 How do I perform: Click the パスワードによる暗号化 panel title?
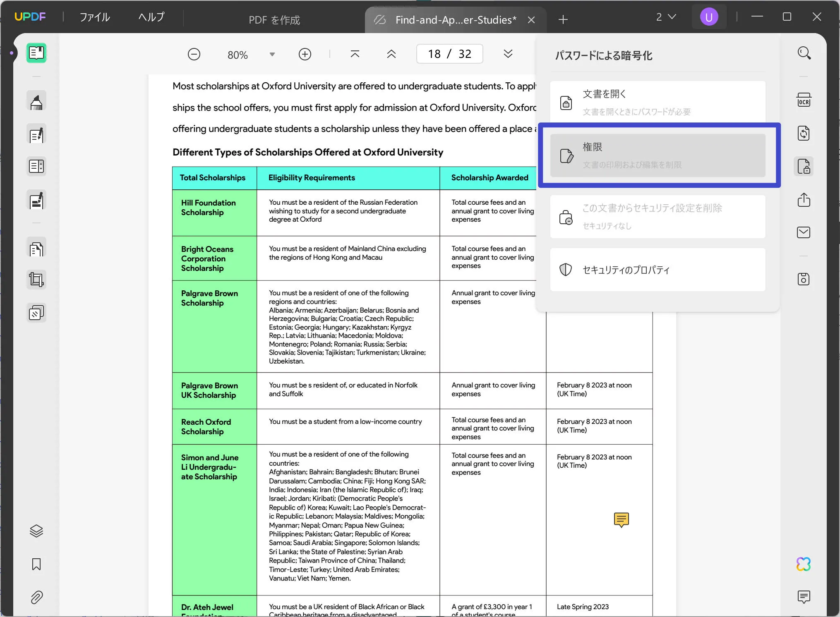[604, 55]
